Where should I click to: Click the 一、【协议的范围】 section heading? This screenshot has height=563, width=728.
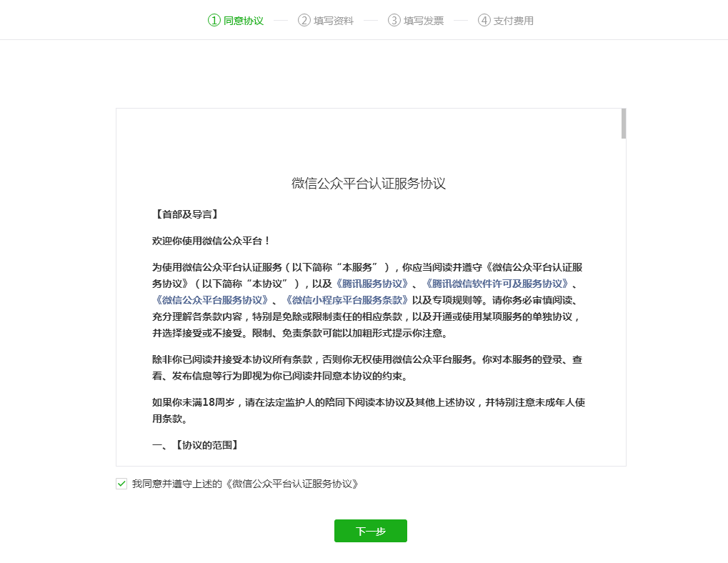195,445
